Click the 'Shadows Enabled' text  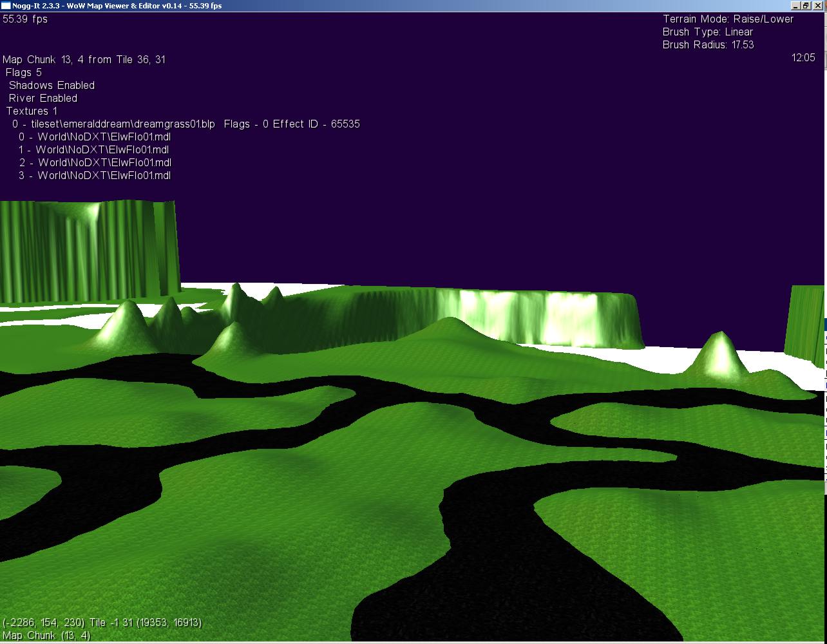click(52, 85)
